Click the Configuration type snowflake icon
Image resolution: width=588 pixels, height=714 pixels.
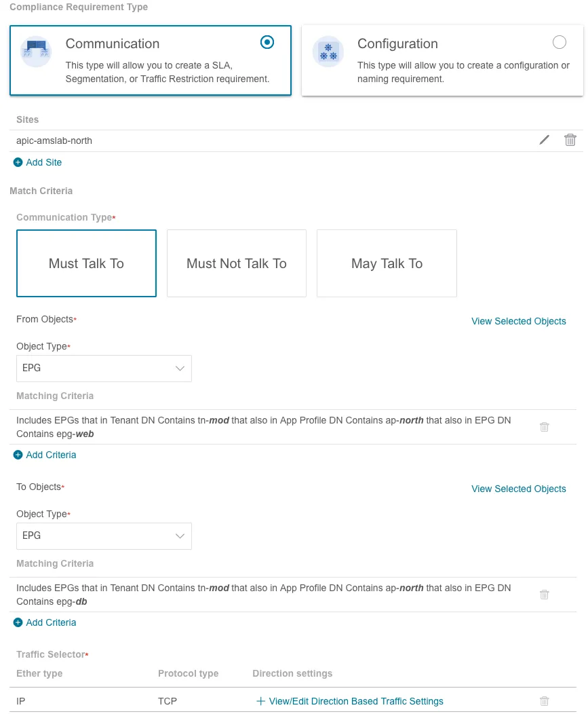[328, 52]
